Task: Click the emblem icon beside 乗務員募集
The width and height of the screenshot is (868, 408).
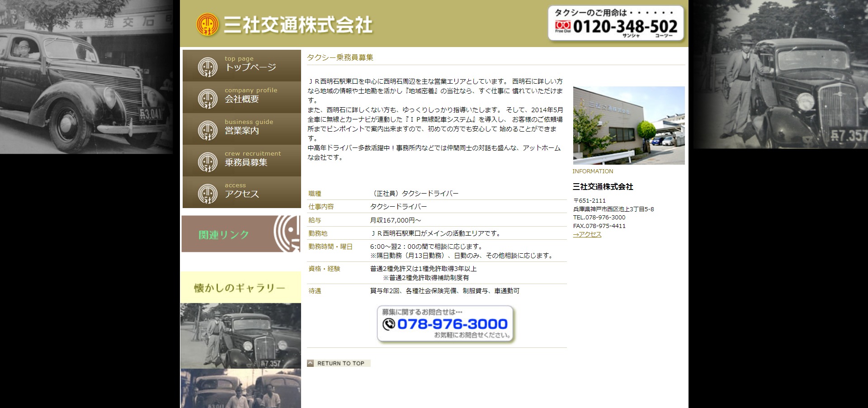Action: (x=208, y=162)
